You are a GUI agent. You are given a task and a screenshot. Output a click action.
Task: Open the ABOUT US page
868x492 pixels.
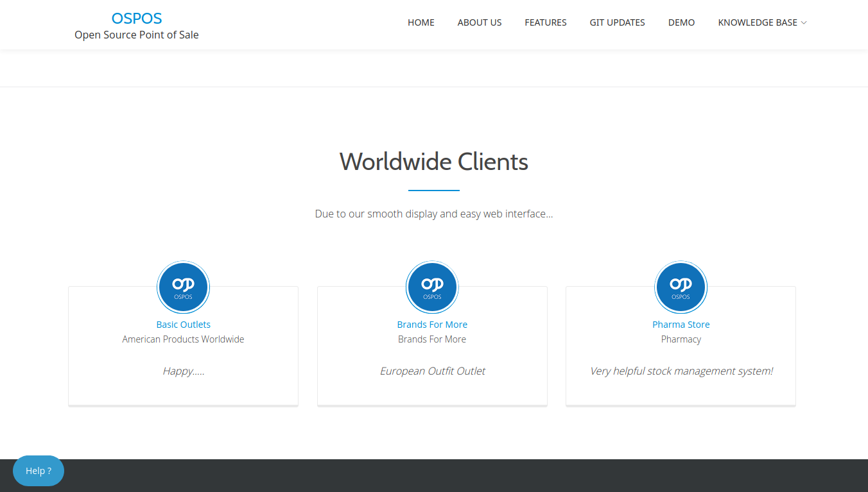(479, 22)
